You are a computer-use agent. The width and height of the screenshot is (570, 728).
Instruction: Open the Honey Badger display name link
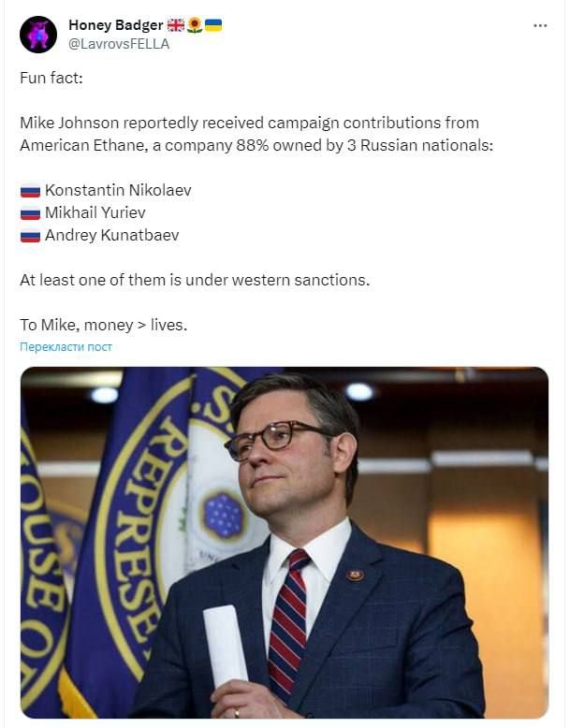coord(115,25)
